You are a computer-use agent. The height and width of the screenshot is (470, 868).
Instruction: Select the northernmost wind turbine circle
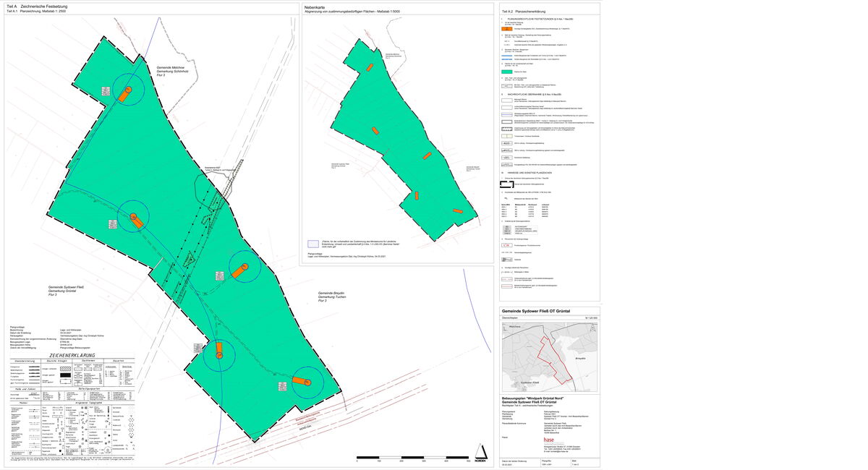127,91
